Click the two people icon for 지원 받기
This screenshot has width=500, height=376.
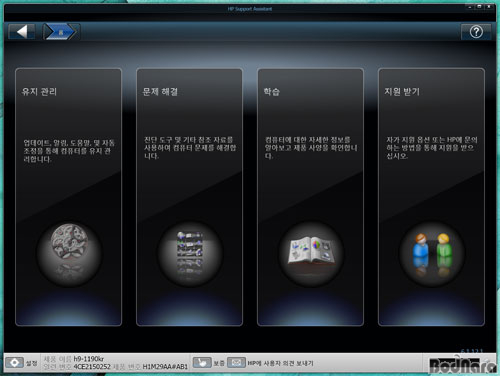[x=432, y=253]
